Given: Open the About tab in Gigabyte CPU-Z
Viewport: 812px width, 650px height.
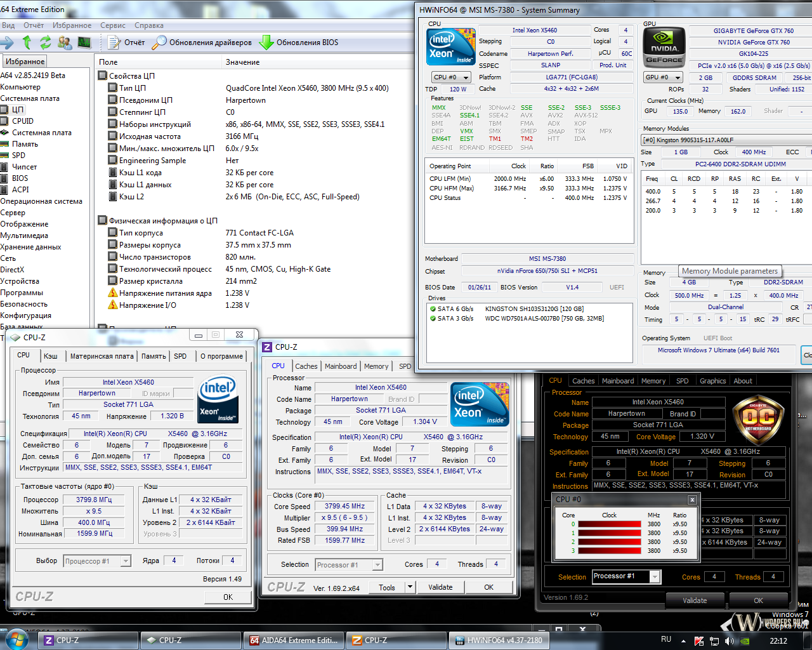Looking at the screenshot, I should tap(743, 381).
